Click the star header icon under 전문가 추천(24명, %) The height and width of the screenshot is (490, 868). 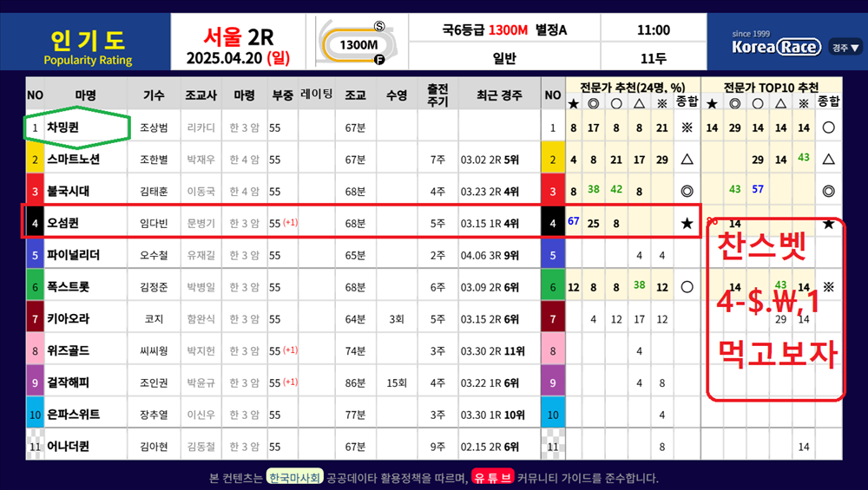[574, 103]
